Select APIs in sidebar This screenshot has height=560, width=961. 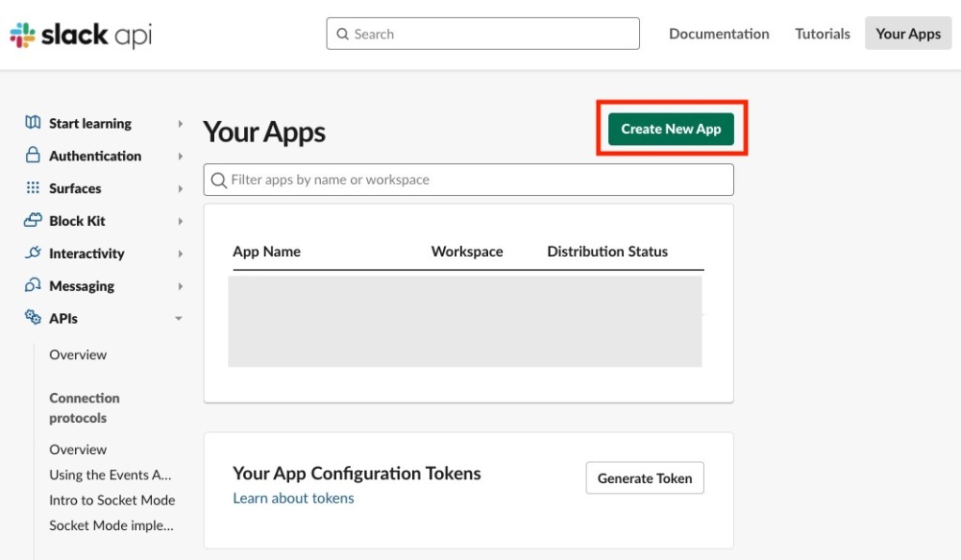63,319
